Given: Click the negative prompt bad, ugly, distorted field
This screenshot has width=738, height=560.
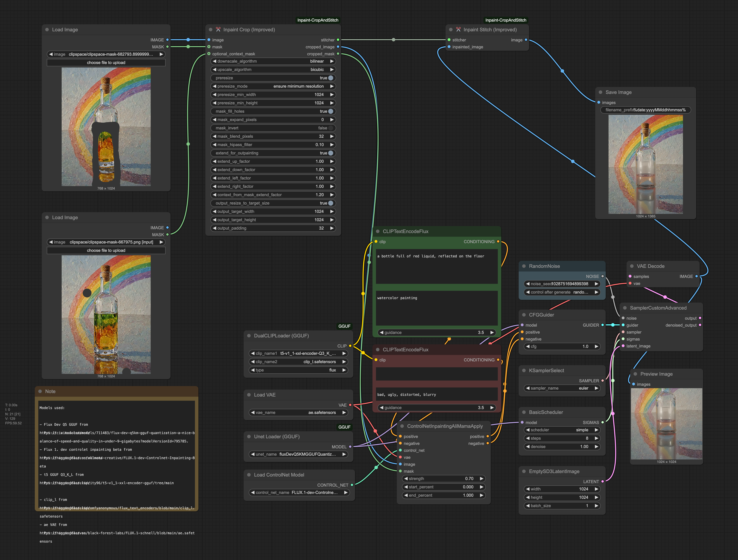Looking at the screenshot, I should coord(436,394).
